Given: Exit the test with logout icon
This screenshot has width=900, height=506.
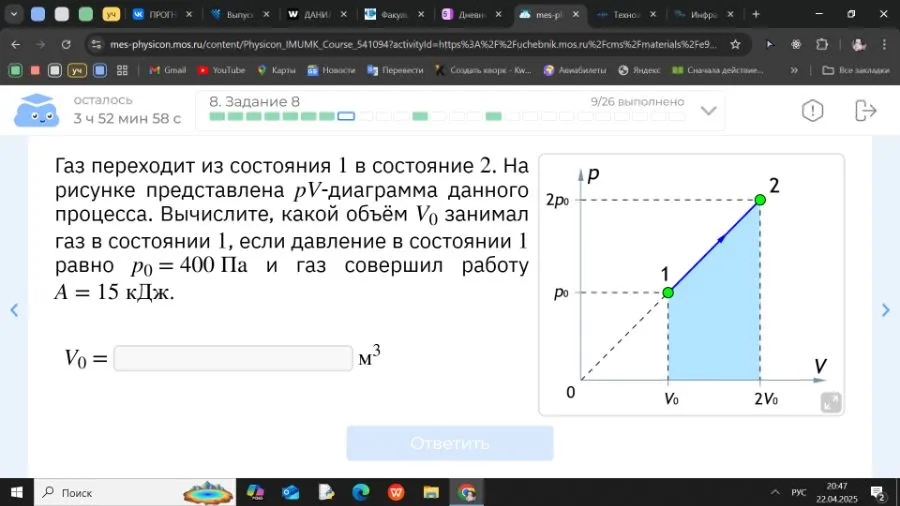Looking at the screenshot, I should (866, 110).
